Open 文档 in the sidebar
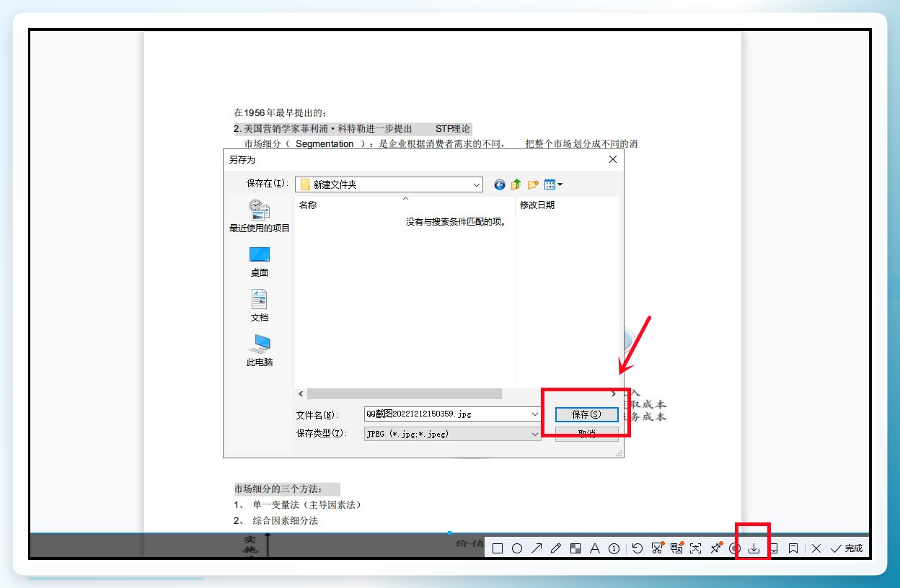Image resolution: width=900 pixels, height=588 pixels. click(x=260, y=306)
